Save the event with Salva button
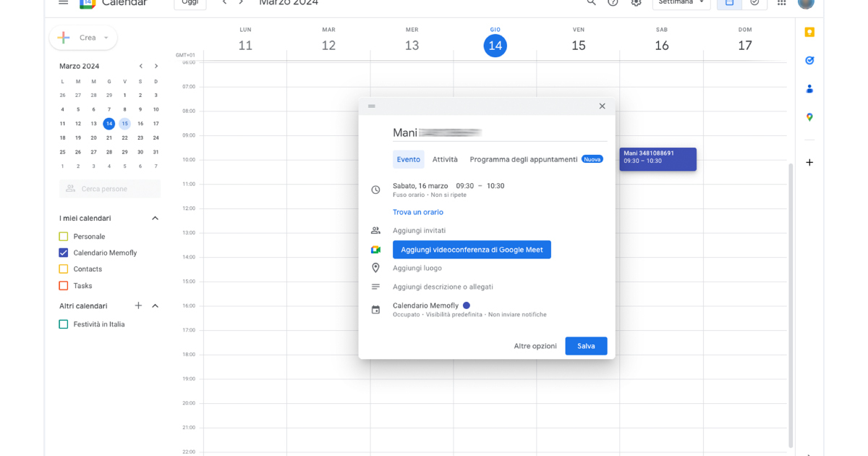Image resolution: width=868 pixels, height=456 pixels. click(x=586, y=346)
